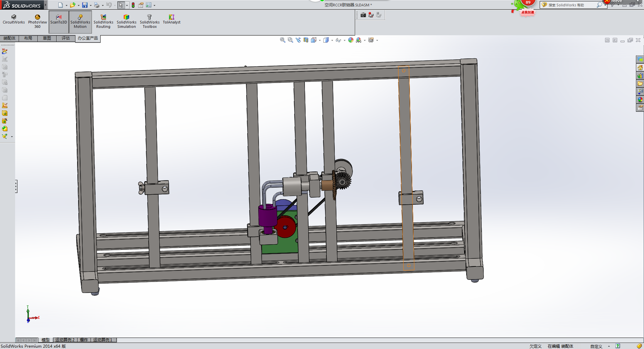Select the Zoom to Area tool
This screenshot has width=644, height=349.
[290, 40]
